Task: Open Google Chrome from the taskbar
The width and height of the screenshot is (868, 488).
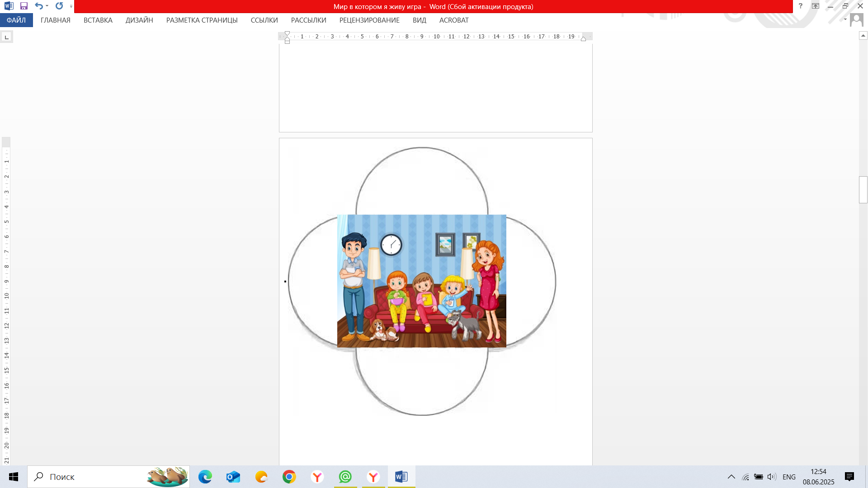Action: point(289,477)
